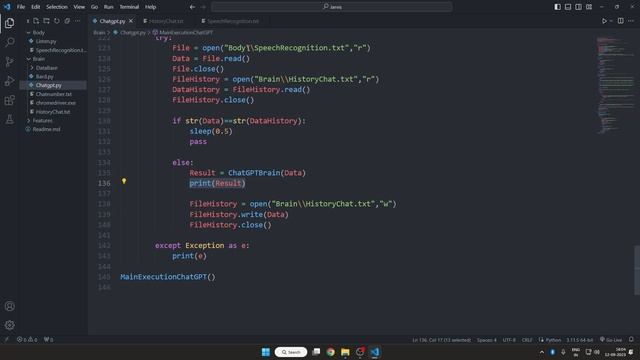640x360 pixels.
Task: Open Chatnumber.txt in the Explorer
Action: 53,94
